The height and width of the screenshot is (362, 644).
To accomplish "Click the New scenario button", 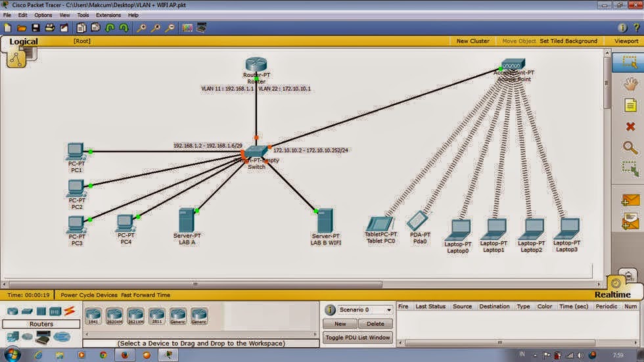I will tap(340, 324).
